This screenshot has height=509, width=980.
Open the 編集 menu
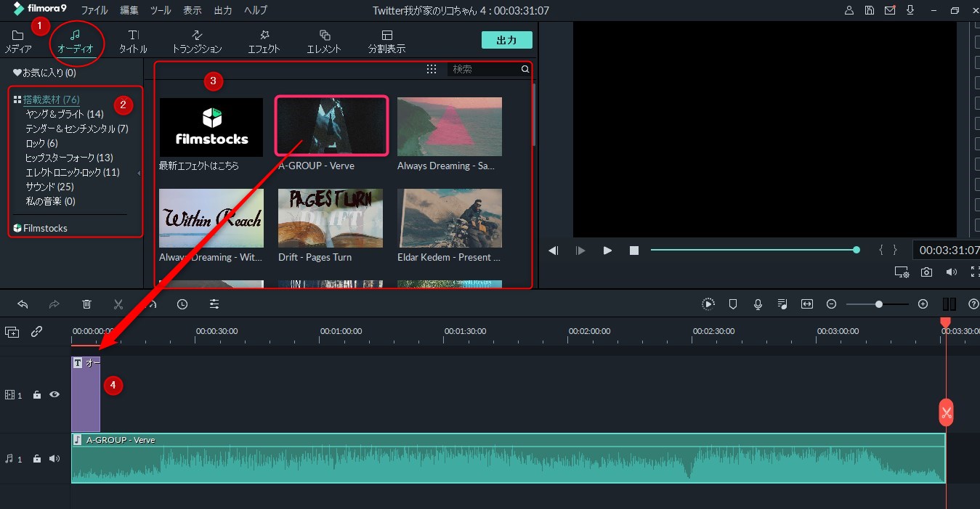pyautogui.click(x=129, y=10)
